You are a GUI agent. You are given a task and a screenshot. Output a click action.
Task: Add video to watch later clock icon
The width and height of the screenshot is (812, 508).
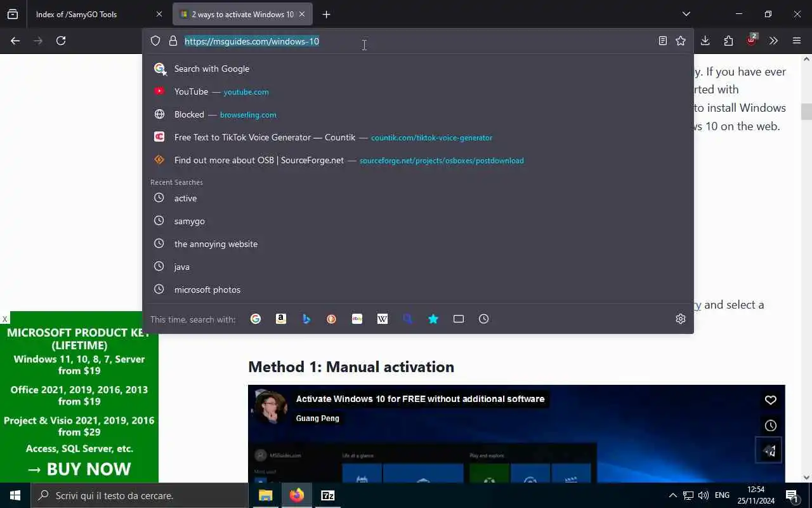[x=770, y=425]
